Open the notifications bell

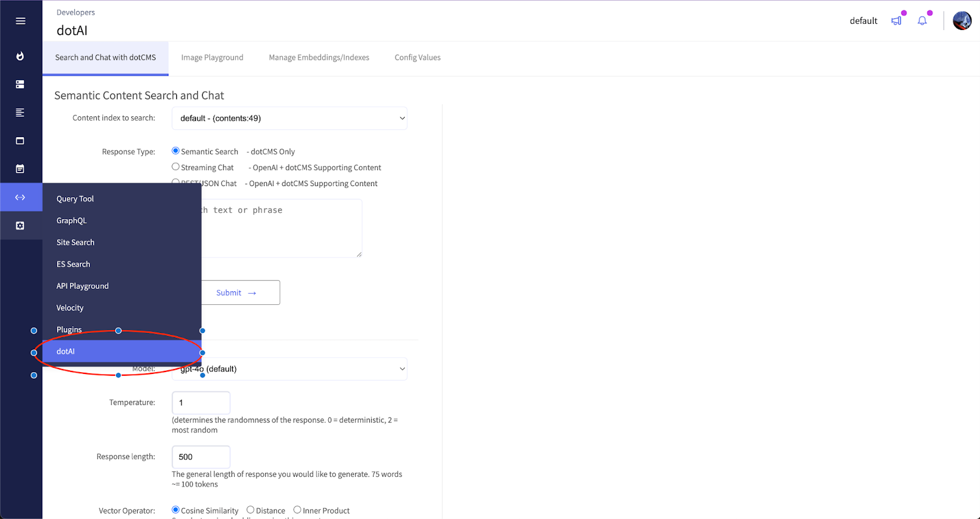point(922,21)
